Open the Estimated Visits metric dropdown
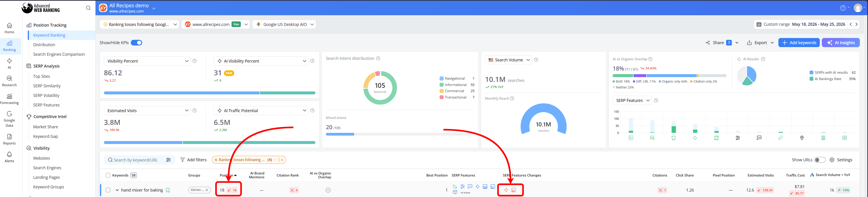Screen dimensions: 868x197 [147, 111]
